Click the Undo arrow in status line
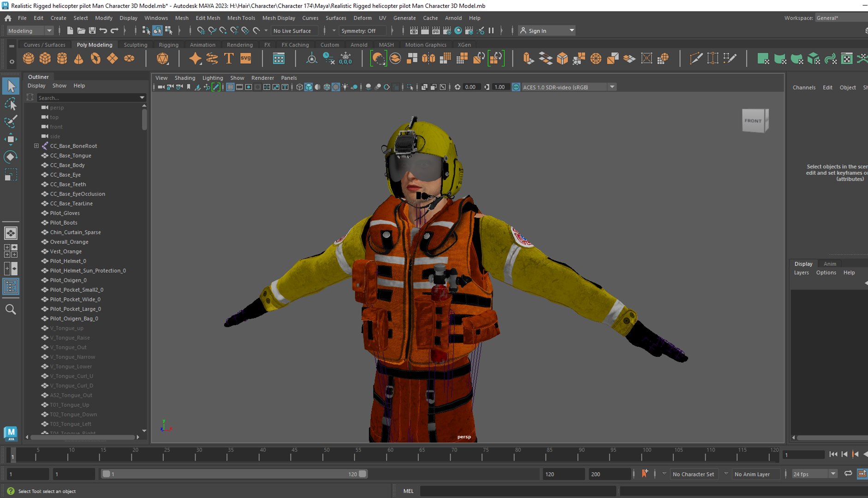Screen dimensions: 868x498 coord(103,30)
